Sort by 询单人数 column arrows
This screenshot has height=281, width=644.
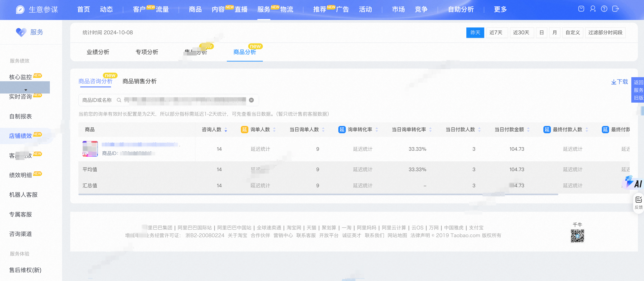274,129
